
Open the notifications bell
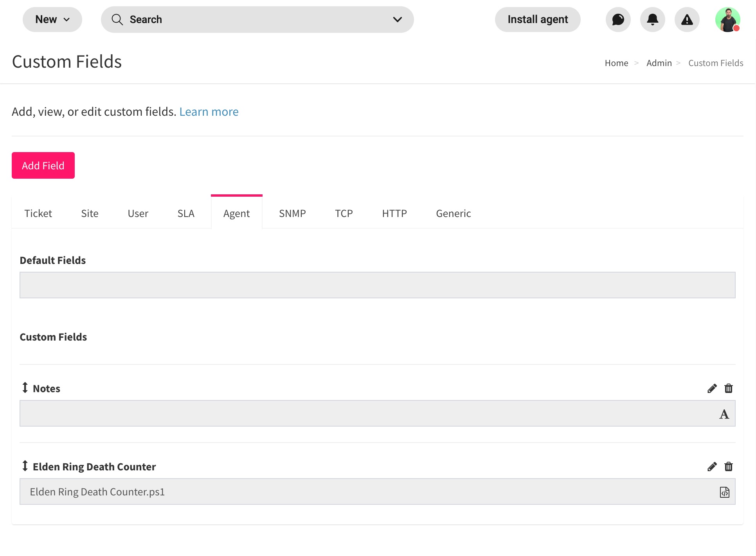click(652, 19)
